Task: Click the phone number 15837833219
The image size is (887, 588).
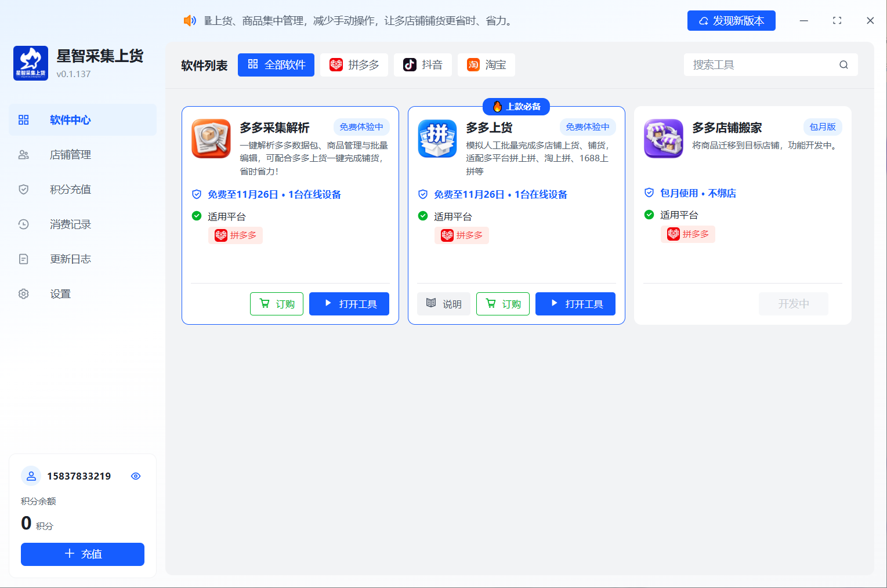Action: click(79, 476)
